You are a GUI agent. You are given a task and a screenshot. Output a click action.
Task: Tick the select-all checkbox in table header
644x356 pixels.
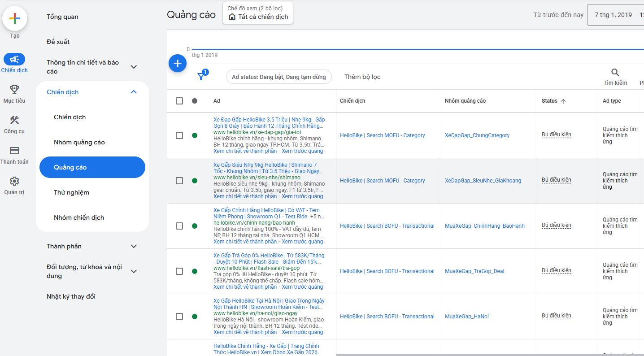179,101
